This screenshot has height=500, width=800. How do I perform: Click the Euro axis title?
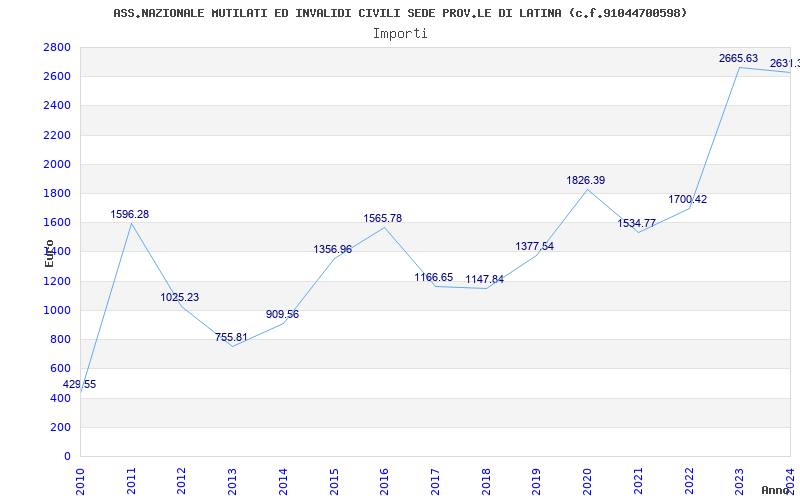point(49,253)
